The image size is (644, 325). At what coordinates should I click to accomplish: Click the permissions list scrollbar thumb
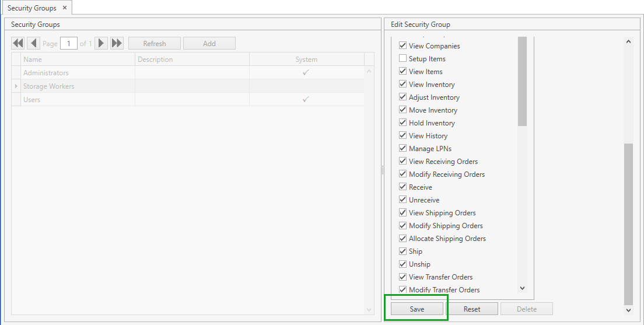pyautogui.click(x=522, y=82)
